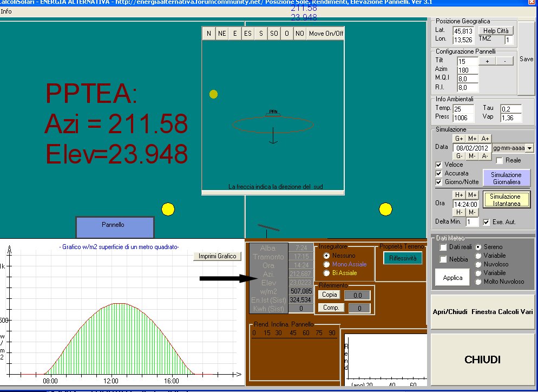The image size is (538, 392).
Task: Select the Nessuno tracker option
Action: point(326,256)
